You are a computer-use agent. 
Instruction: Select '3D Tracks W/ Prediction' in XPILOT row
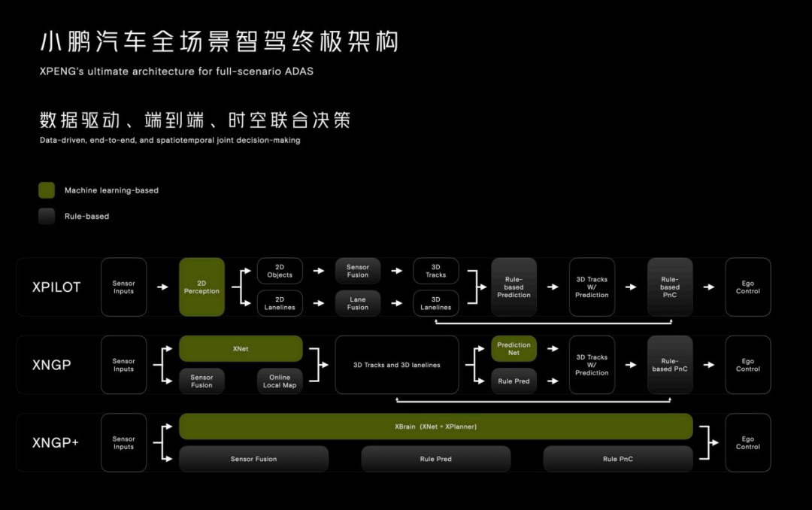pos(592,287)
